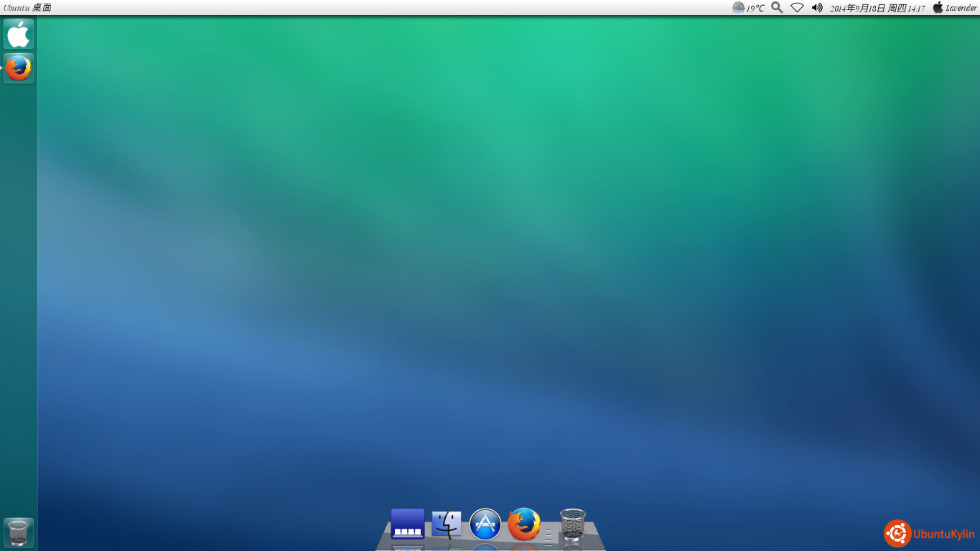
Task: Click the 19°C temperature reading
Action: 755,8
